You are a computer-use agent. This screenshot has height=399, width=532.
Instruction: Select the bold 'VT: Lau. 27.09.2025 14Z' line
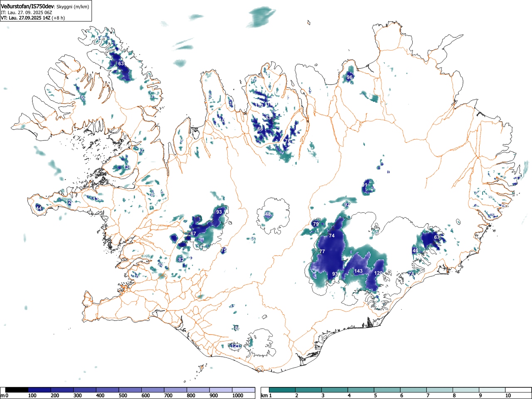tap(26, 18)
